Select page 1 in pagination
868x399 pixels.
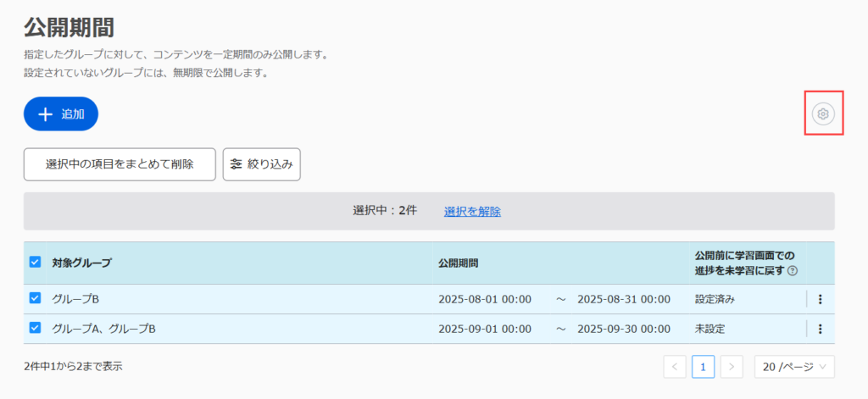(703, 367)
